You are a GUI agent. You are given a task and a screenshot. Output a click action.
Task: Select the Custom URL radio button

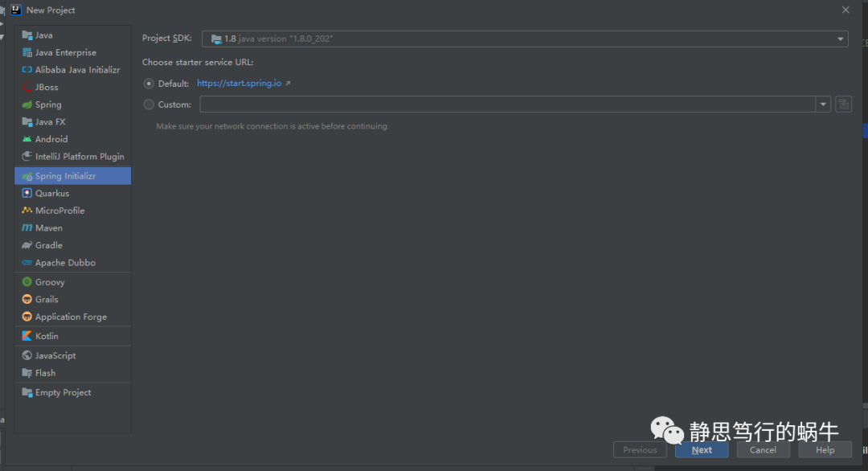(149, 104)
